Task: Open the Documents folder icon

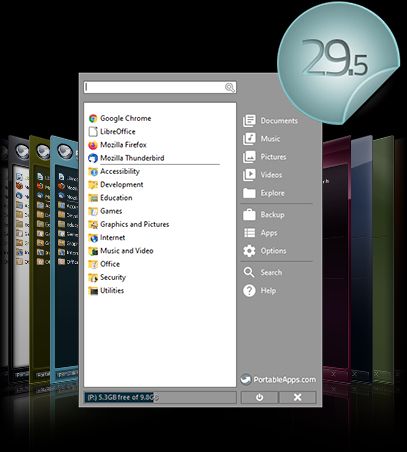Action: click(249, 121)
